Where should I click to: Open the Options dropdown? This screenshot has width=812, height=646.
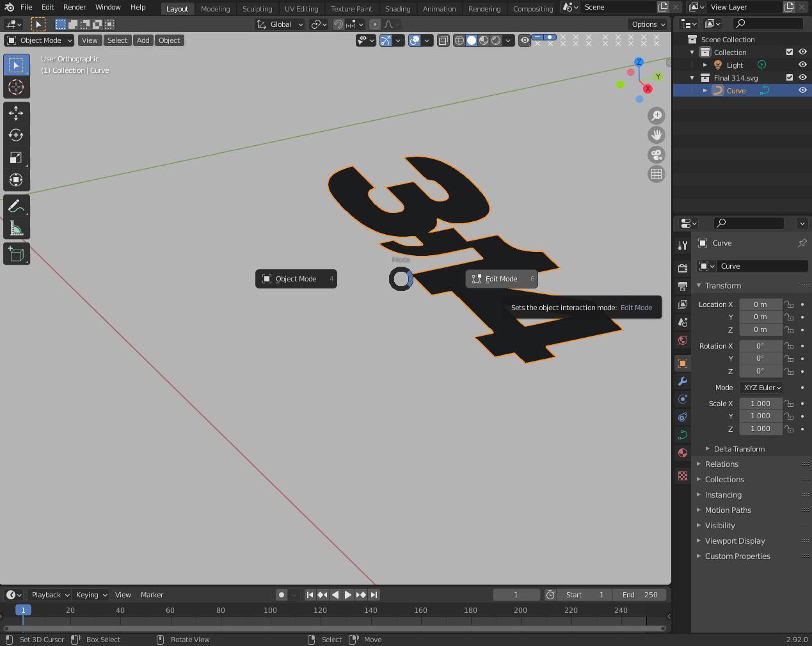pos(648,24)
